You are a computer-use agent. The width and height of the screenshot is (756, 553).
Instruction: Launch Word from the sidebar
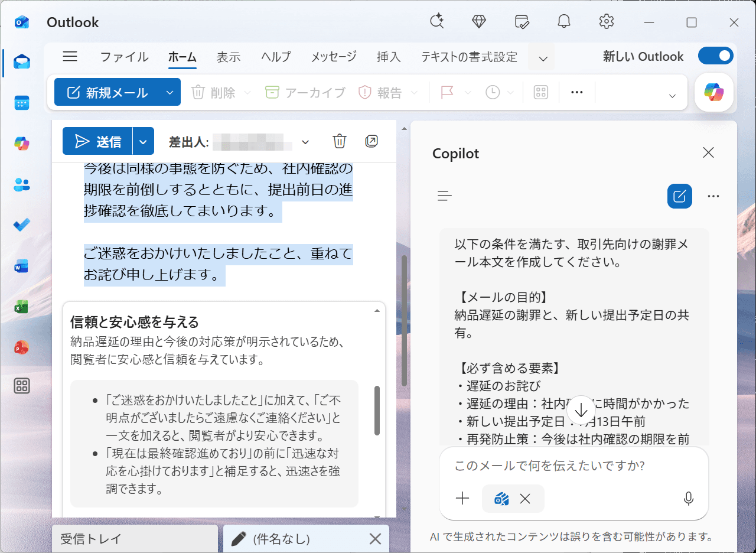[x=22, y=266]
